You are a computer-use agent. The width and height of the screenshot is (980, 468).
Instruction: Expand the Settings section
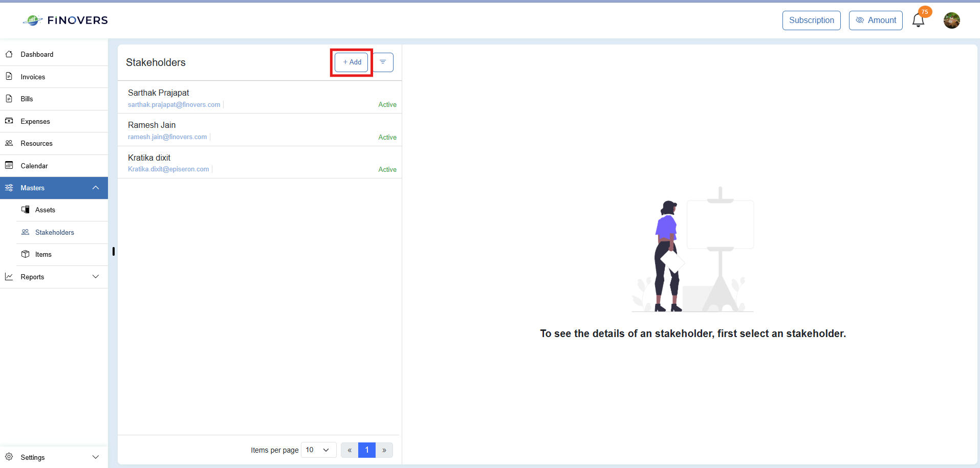(54, 457)
